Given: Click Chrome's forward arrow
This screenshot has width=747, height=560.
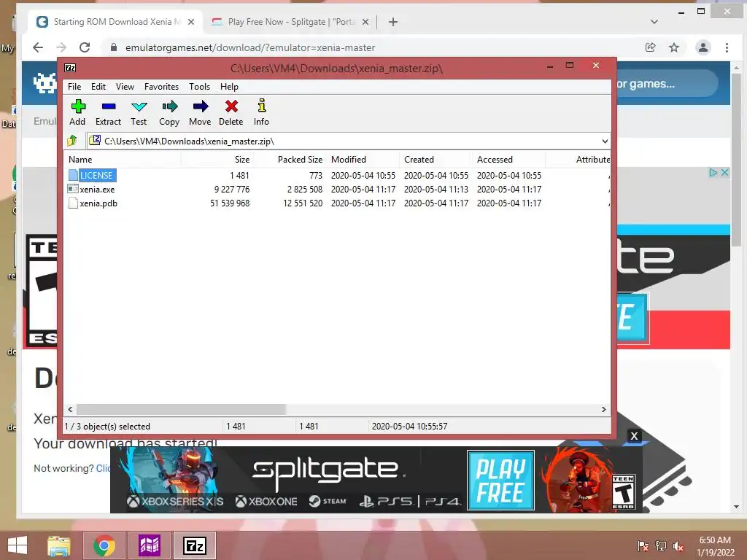Looking at the screenshot, I should pyautogui.click(x=61, y=47).
